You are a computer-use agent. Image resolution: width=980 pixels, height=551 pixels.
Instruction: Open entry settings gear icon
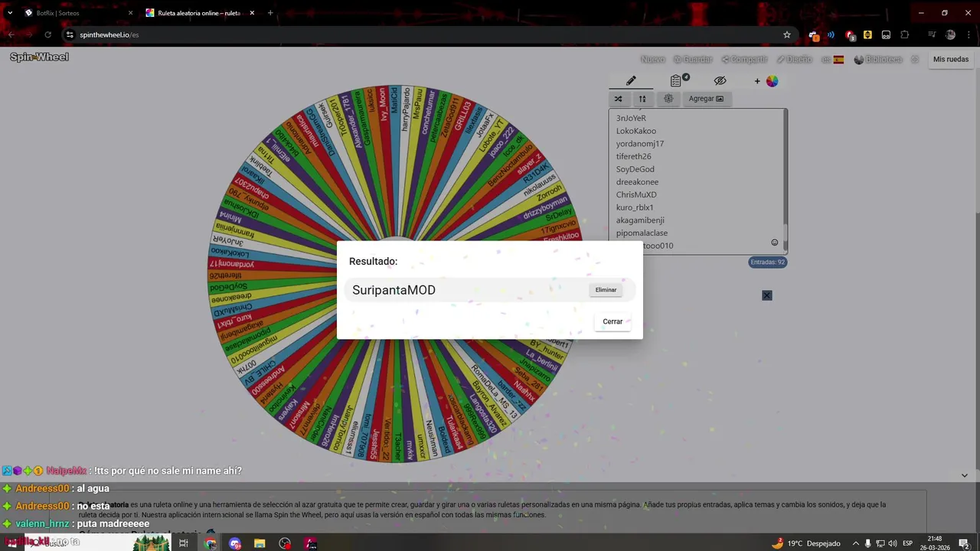[x=668, y=99]
